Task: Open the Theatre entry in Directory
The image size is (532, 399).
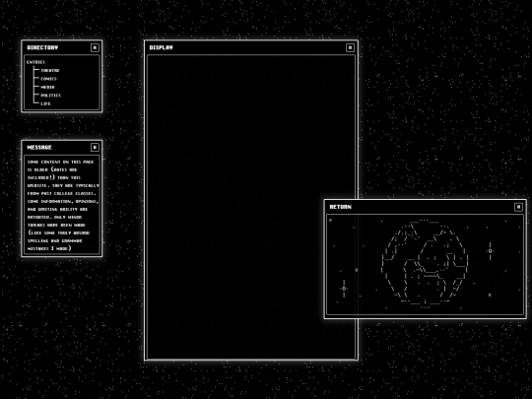Action: coord(50,70)
